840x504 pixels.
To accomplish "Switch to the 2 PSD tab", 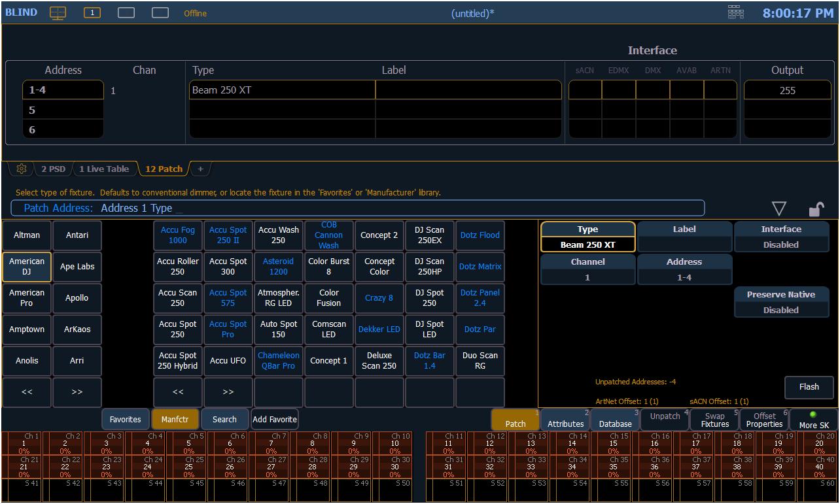I will [x=54, y=169].
